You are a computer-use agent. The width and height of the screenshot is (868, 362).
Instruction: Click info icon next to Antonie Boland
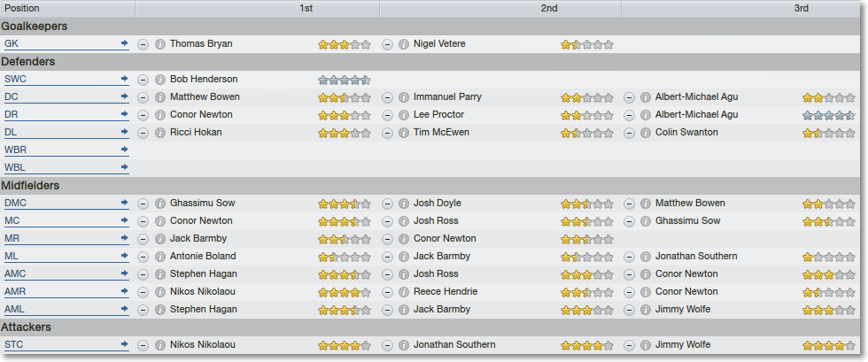click(x=160, y=257)
